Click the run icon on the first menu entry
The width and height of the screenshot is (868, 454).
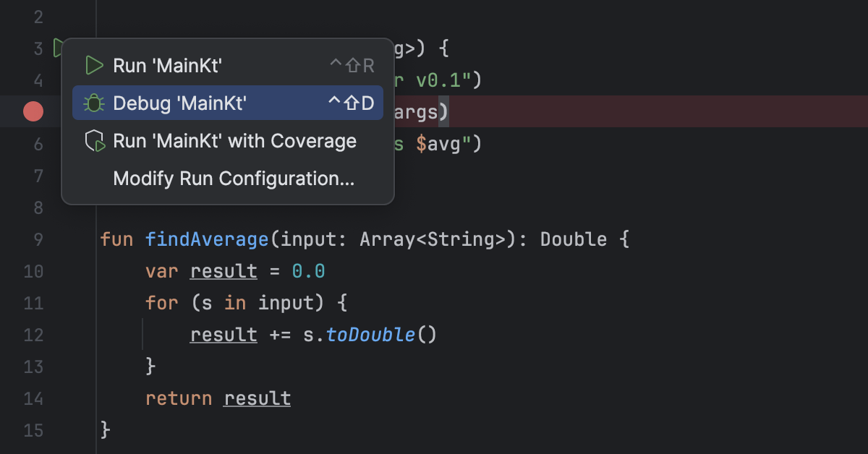(x=93, y=65)
